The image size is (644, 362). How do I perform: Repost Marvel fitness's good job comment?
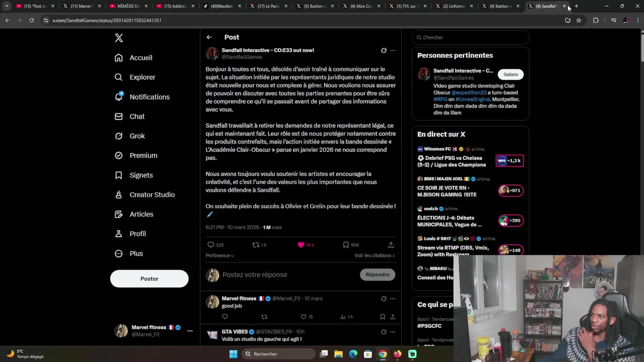264,317
